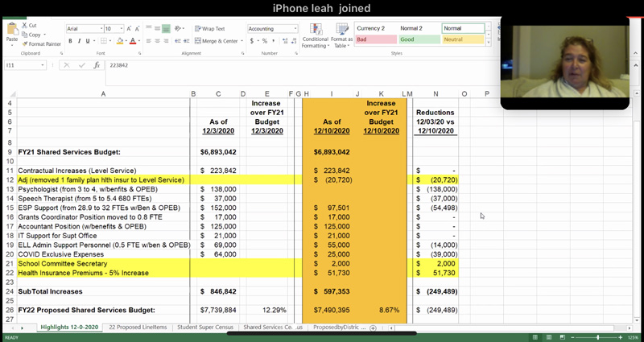Add a new sheet with plus button

pos(373,328)
